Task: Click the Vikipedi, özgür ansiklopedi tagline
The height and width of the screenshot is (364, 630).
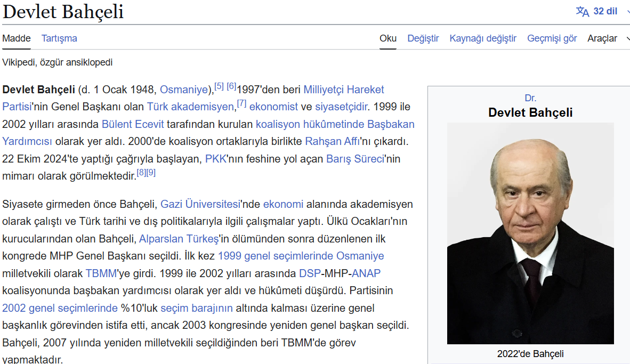Action: [x=57, y=62]
